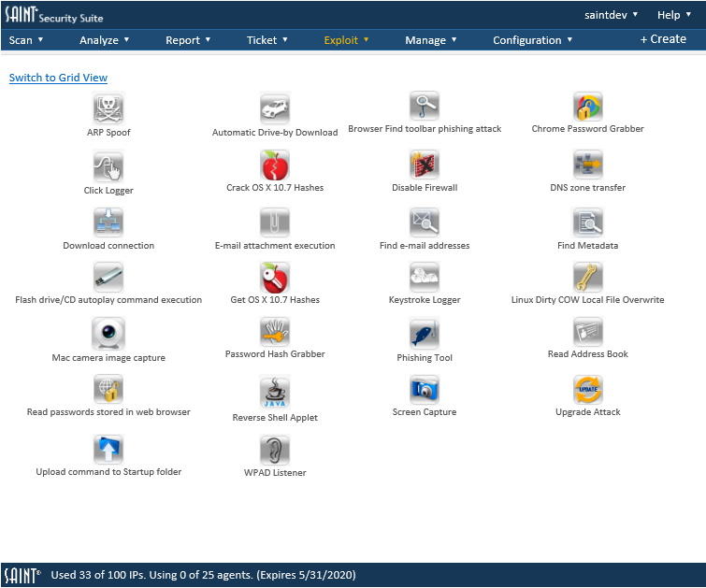This screenshot has height=588, width=706.
Task: Open the Upgrade Attack update icon
Action: tap(587, 390)
